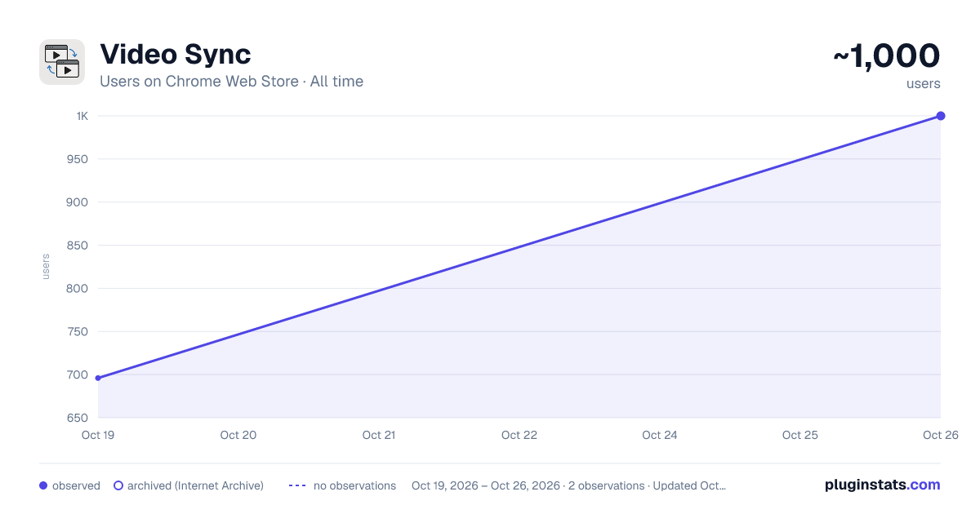Click the no observations dashed legend marker
980x514 pixels.
(297, 485)
